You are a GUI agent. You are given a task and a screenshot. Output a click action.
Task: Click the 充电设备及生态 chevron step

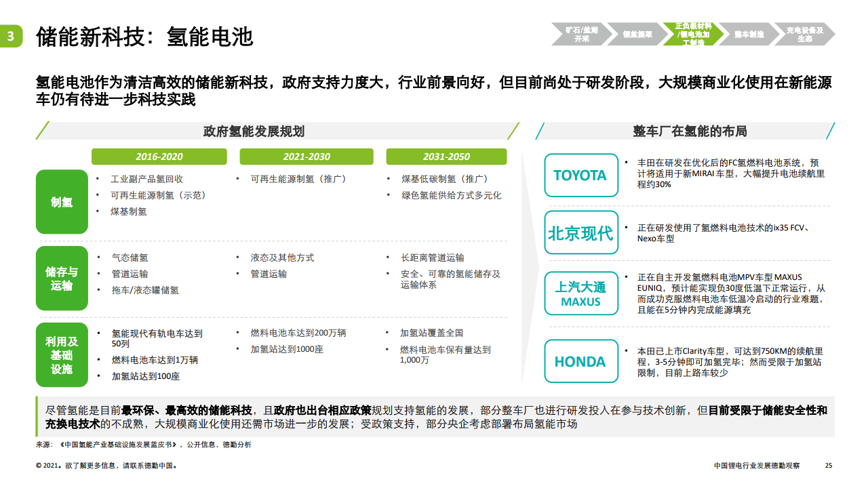(x=804, y=35)
